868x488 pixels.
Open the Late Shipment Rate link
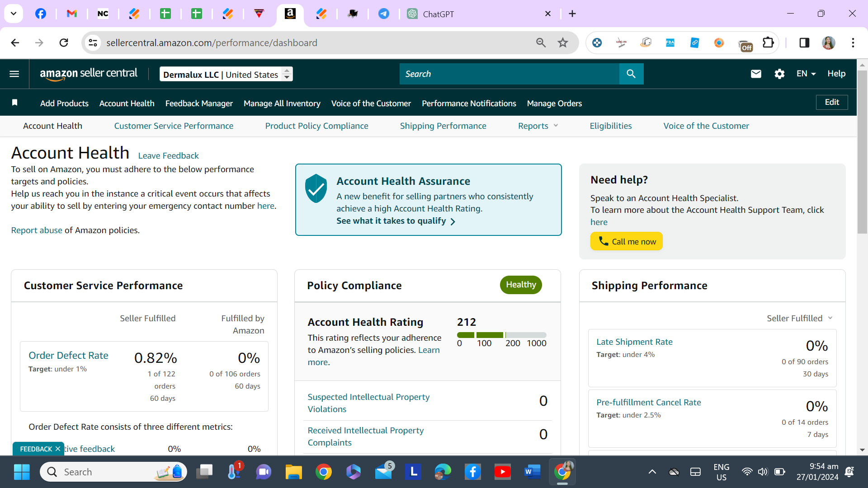click(634, 342)
